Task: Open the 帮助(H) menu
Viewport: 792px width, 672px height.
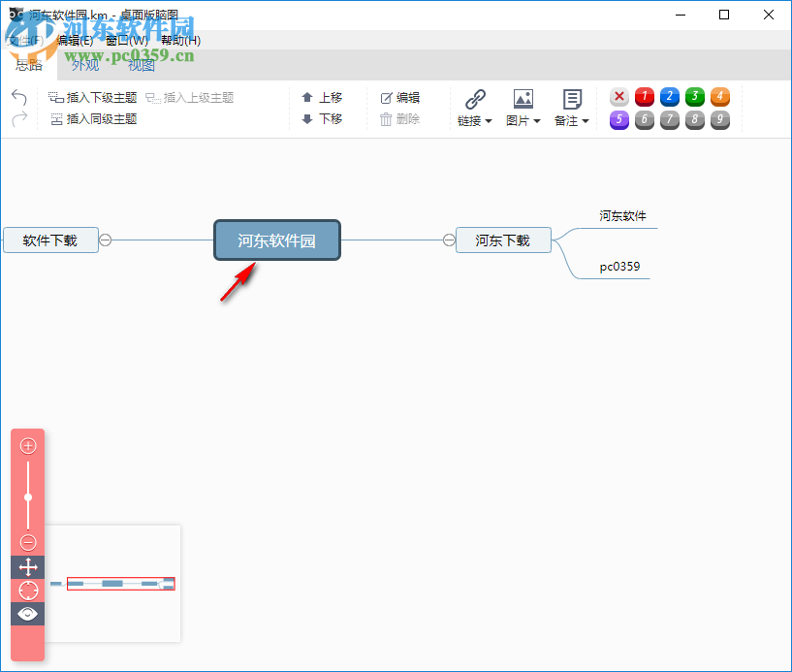Action: coord(181,41)
